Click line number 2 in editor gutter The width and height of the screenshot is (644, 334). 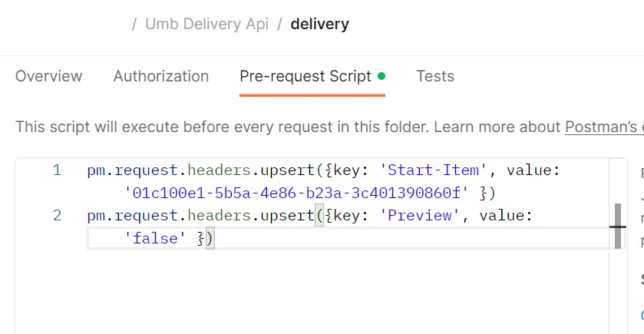pos(57,215)
